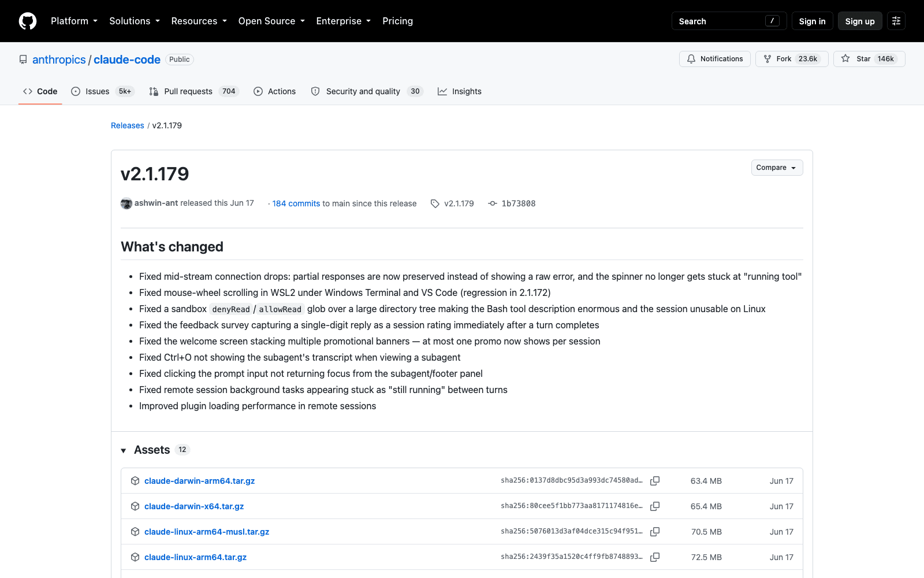The height and width of the screenshot is (578, 924).
Task: Switch to the Code tab
Action: pyautogui.click(x=40, y=91)
